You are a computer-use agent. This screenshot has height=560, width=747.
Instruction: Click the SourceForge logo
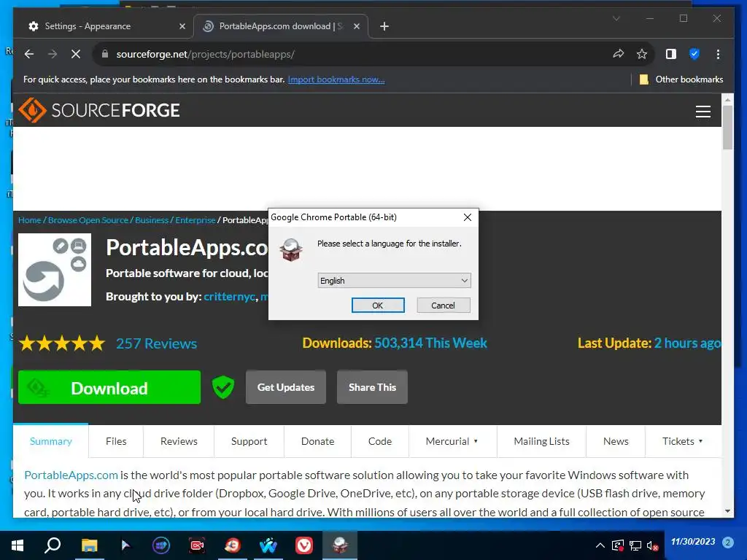pos(99,110)
